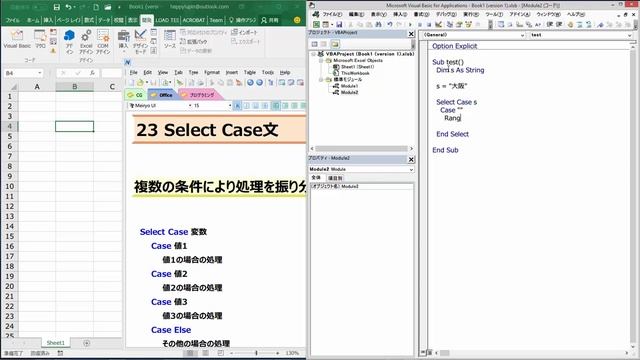Save the project from VBA toolbar

coord(339,24)
